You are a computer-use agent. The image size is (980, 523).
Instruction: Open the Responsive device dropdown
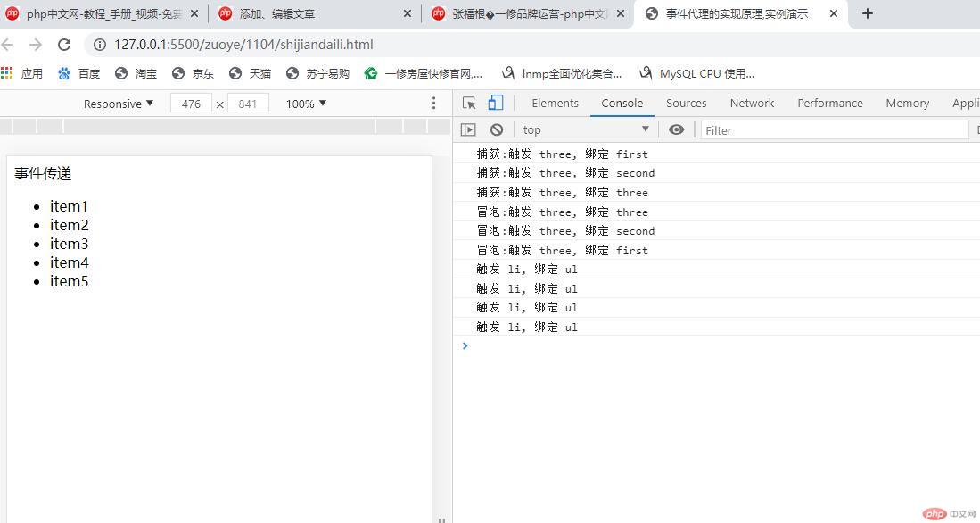click(x=118, y=103)
